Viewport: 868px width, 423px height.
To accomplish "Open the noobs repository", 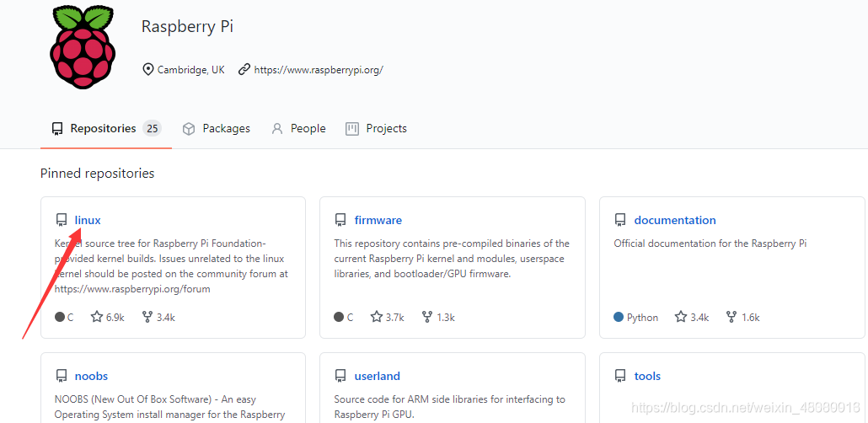I will tap(91, 377).
